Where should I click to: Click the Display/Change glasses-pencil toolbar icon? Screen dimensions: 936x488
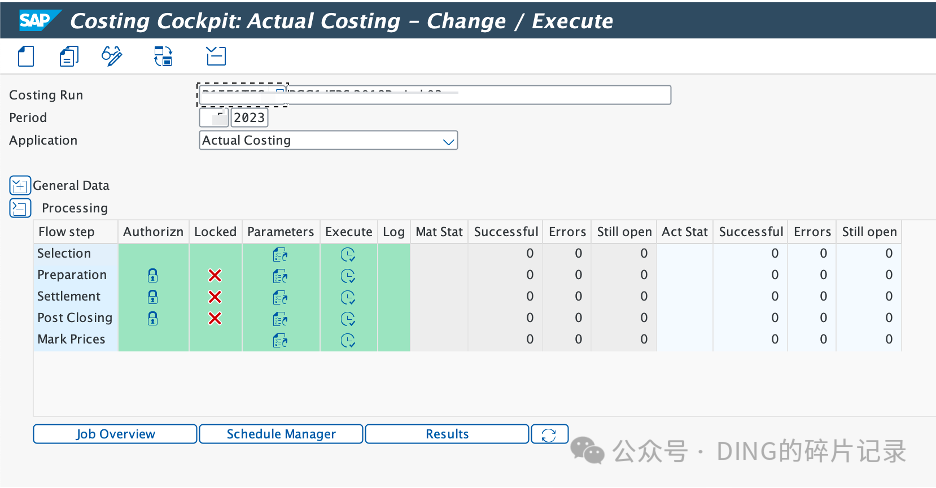click(x=112, y=56)
